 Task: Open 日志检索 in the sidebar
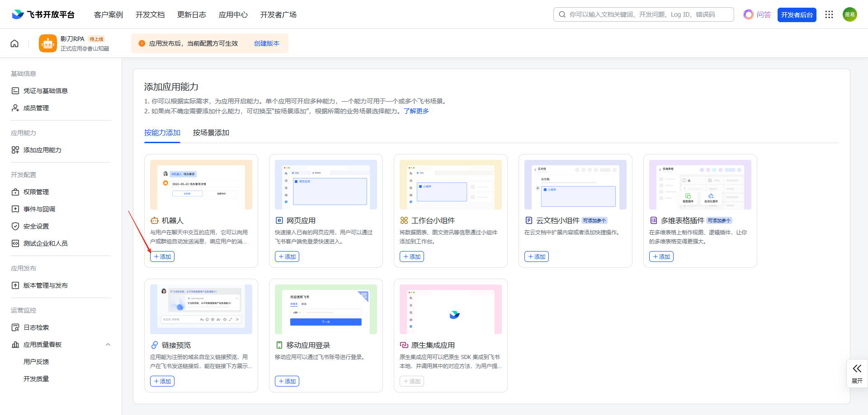[36, 327]
